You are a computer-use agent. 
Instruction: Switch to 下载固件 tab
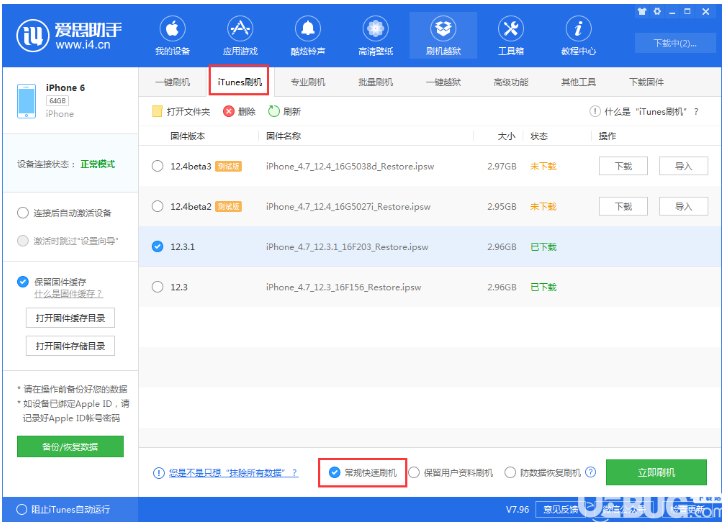click(x=646, y=82)
